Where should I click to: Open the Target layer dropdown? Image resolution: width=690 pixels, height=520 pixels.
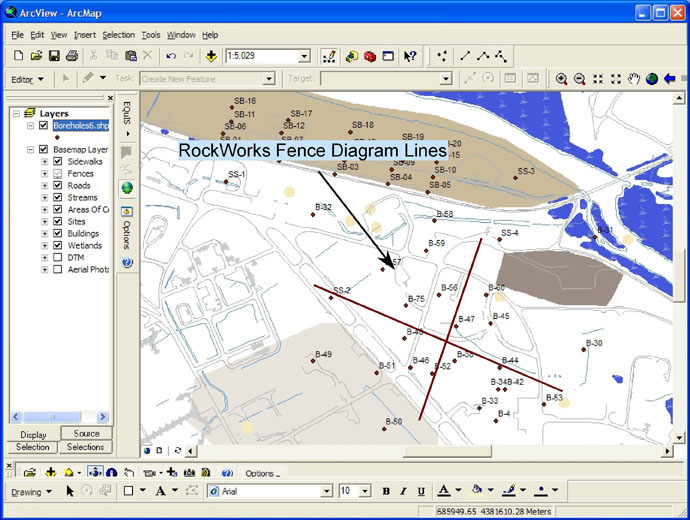coord(446,79)
